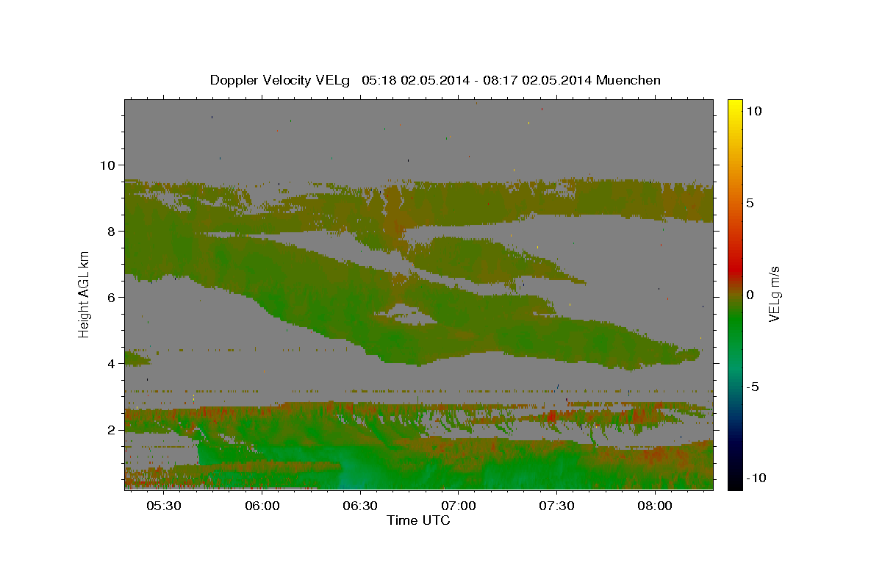882x588 pixels.
Task: Click the height axis label '4'
Action: point(113,363)
